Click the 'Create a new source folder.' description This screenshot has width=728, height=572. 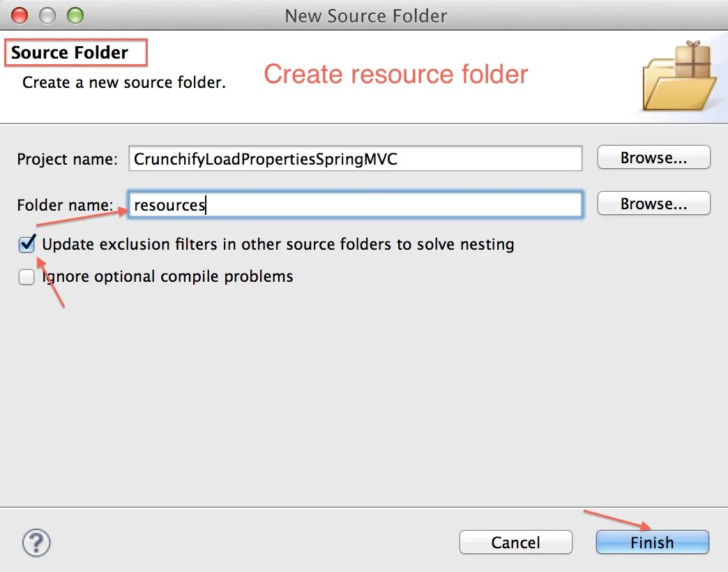(x=124, y=82)
